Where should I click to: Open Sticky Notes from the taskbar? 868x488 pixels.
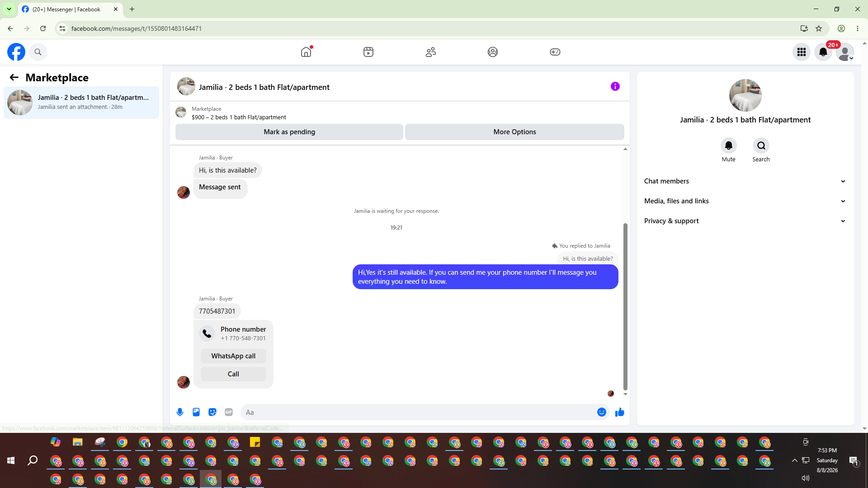coord(255,442)
